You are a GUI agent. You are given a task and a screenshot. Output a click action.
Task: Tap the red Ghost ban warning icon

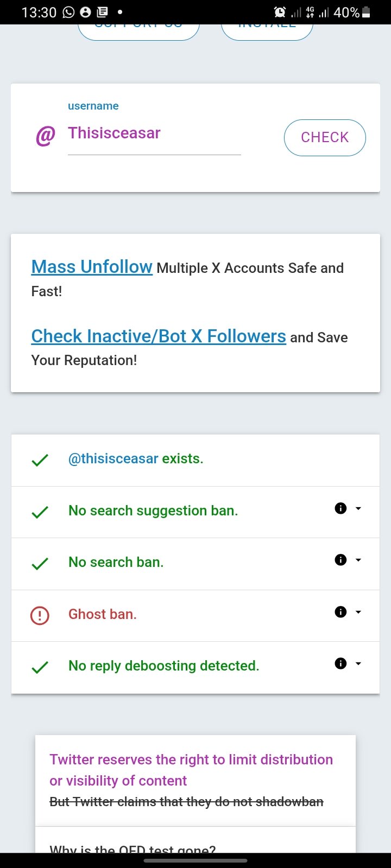tap(40, 615)
